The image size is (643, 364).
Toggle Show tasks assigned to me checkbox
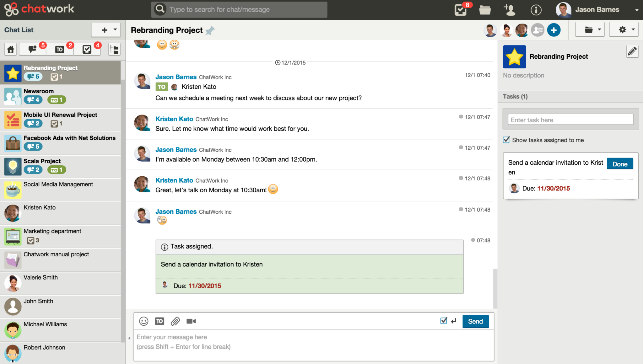(x=506, y=140)
